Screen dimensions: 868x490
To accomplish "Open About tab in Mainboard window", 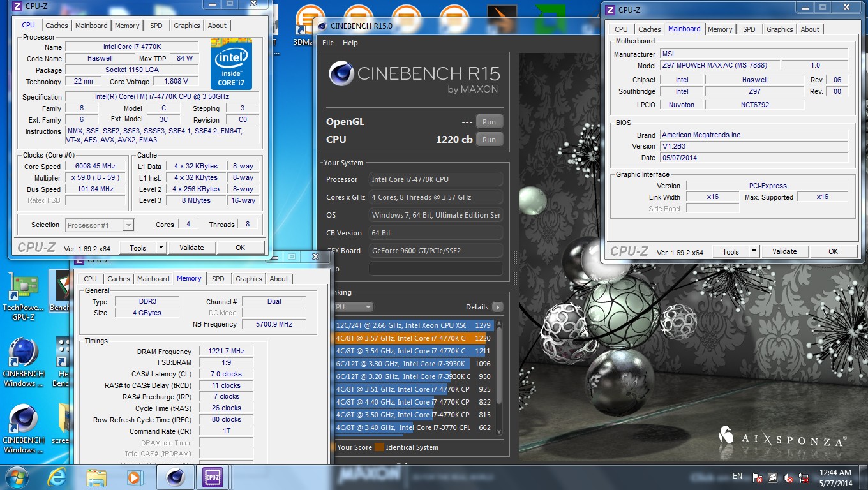I will coord(810,29).
